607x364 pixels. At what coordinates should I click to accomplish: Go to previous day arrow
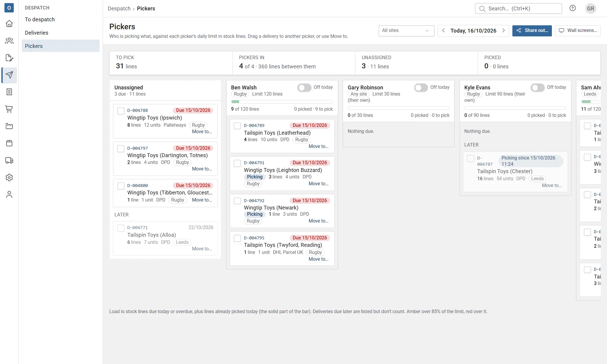(x=443, y=30)
